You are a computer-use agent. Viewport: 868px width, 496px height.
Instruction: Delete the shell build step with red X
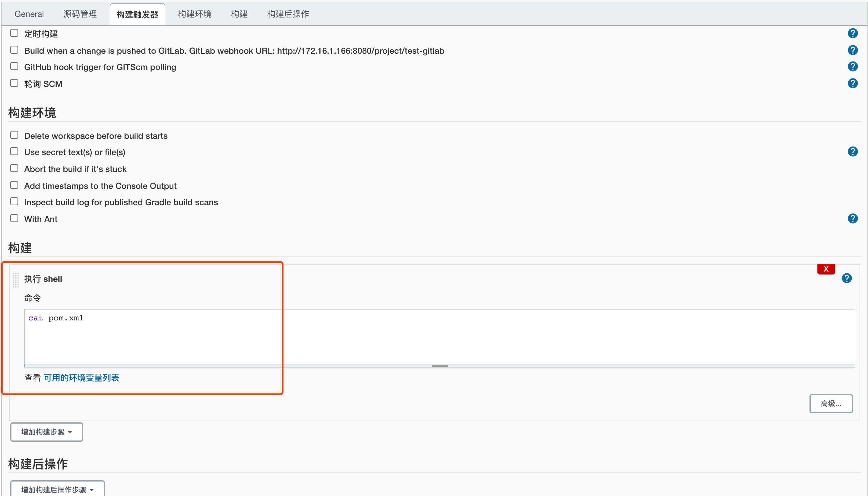click(826, 269)
